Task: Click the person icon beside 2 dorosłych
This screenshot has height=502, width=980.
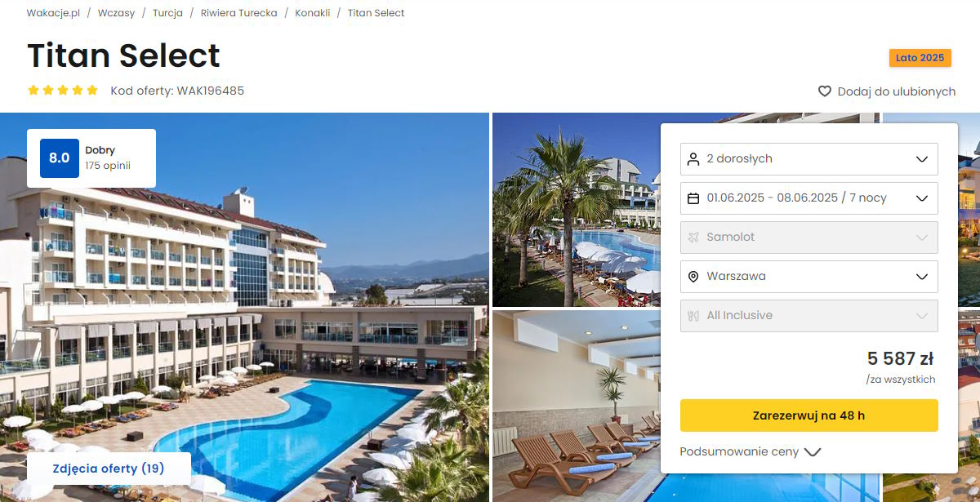Action: click(x=693, y=159)
